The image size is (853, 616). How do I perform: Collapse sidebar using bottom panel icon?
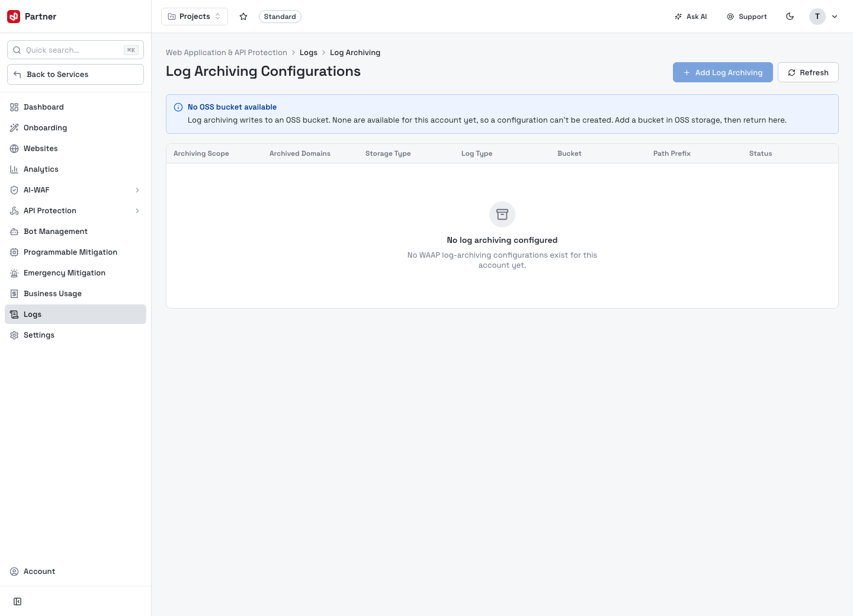tap(18, 602)
